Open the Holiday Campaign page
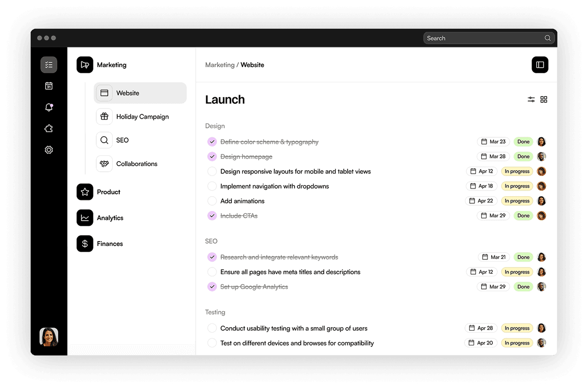 pos(142,116)
